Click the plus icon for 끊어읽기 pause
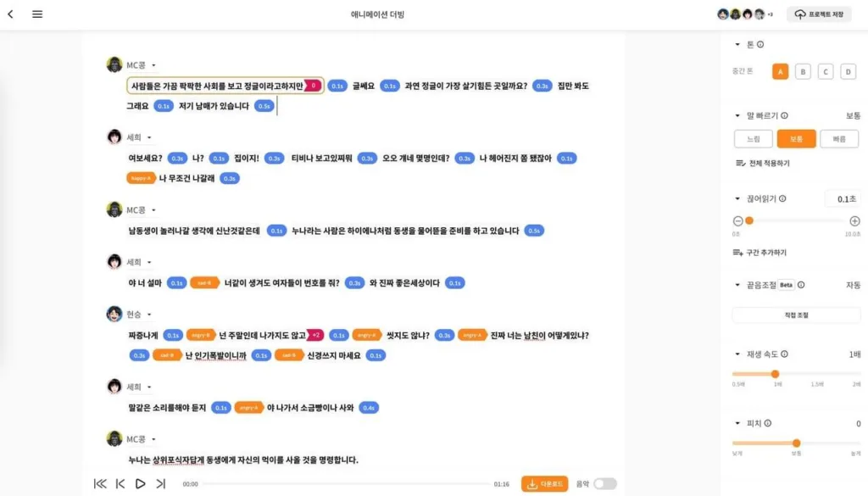 [x=854, y=221]
